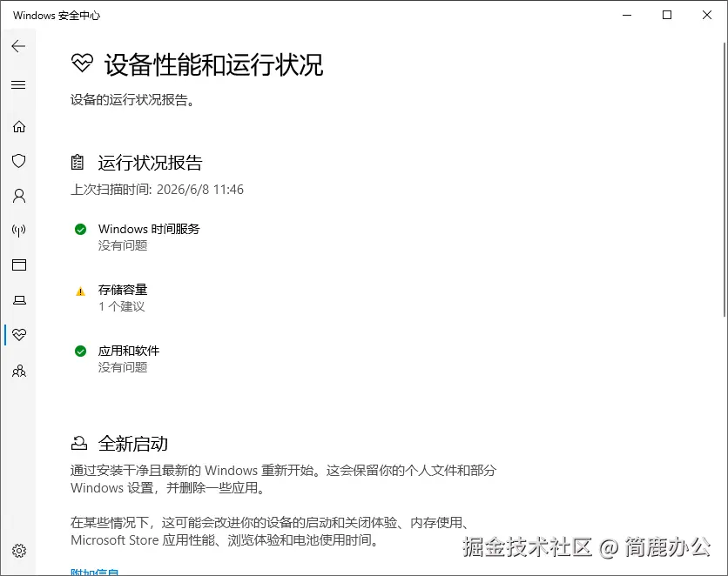Viewport: 728px width, 576px height.
Task: Click green check beside 应用和软件
Action: click(80, 351)
